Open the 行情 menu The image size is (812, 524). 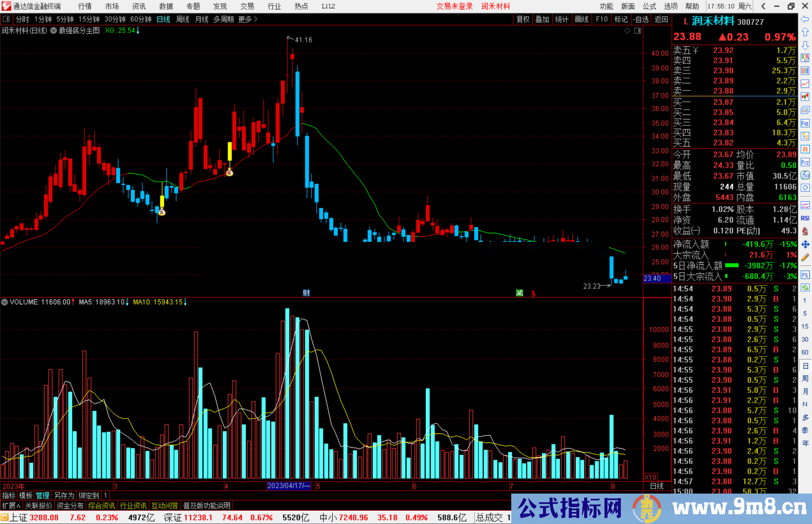click(85, 6)
